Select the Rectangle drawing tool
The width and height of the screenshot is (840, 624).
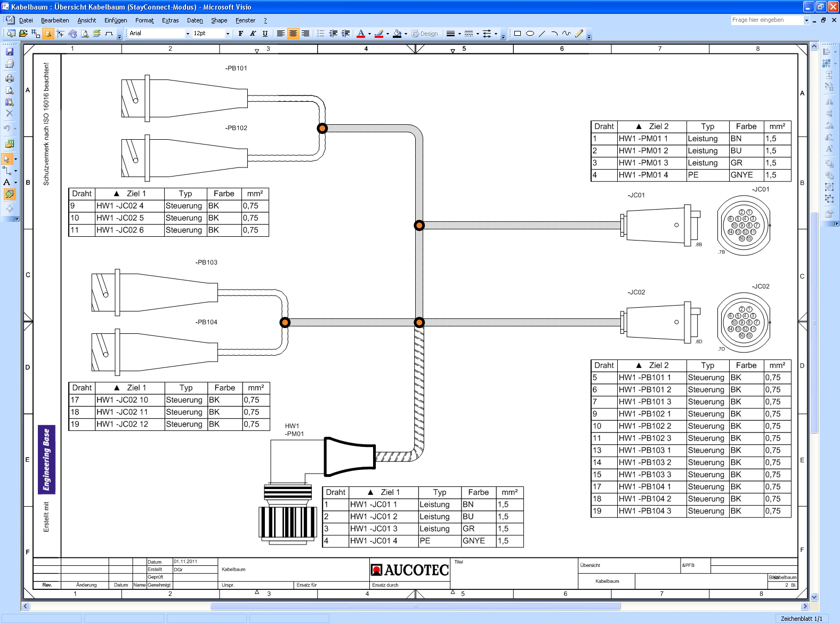point(517,34)
